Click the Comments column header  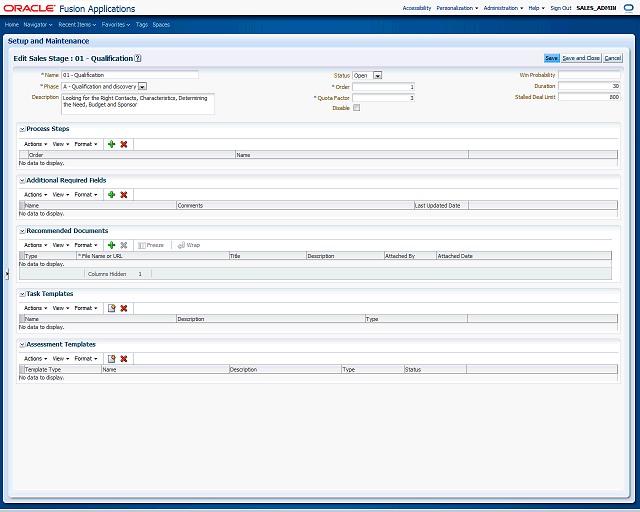[295, 205]
